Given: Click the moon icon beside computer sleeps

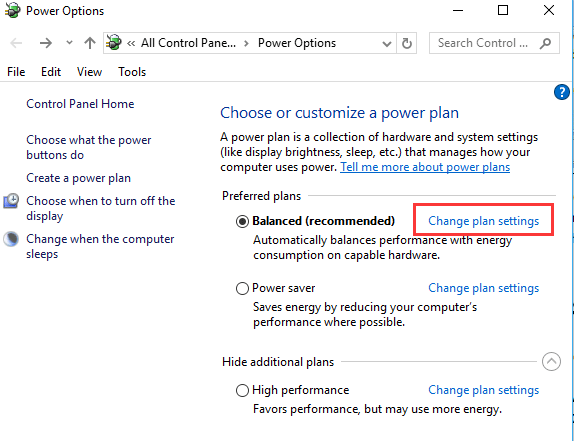Looking at the screenshot, I should click(x=11, y=239).
